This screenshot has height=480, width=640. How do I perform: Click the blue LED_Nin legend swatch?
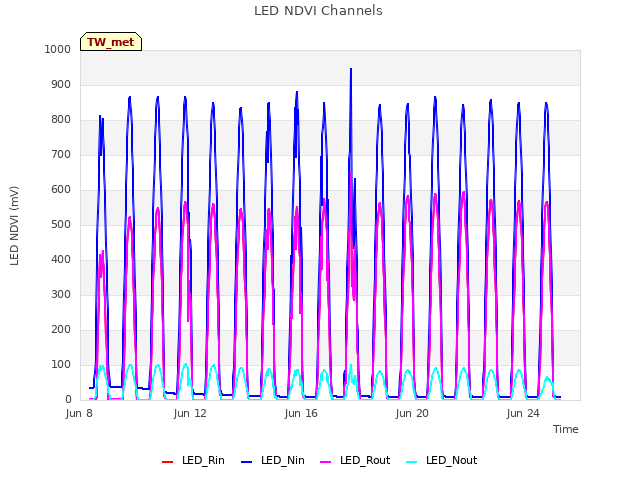[247, 462]
